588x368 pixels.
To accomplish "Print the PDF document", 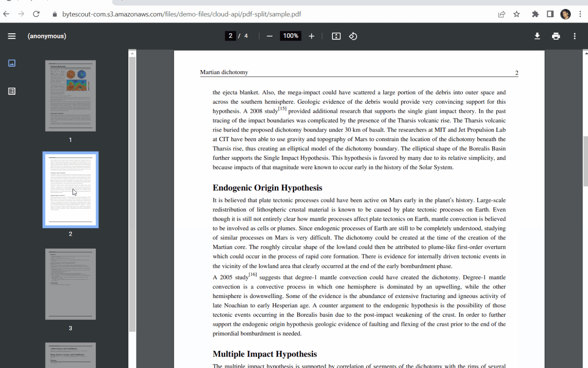I will click(556, 36).
